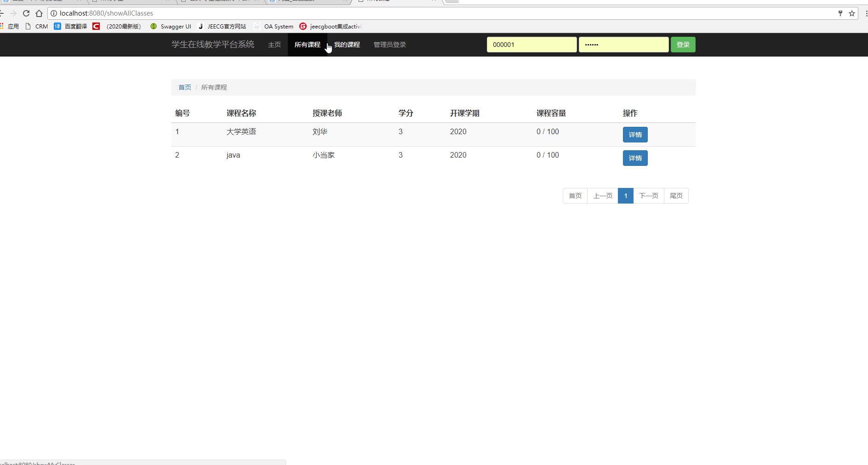Viewport: 868px width, 465px height.
Task: Open the jeecgboot集成activi bookmark
Action: [x=331, y=27]
